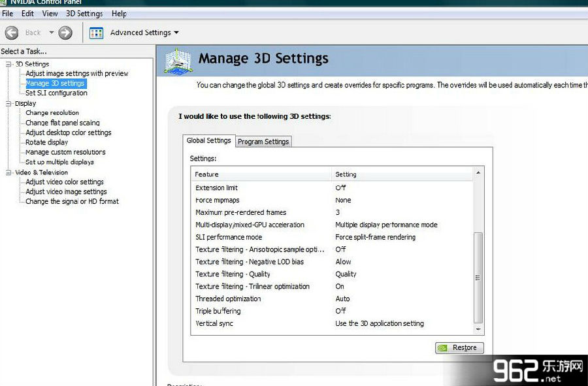Open Adjust desktop color settings

click(x=68, y=133)
